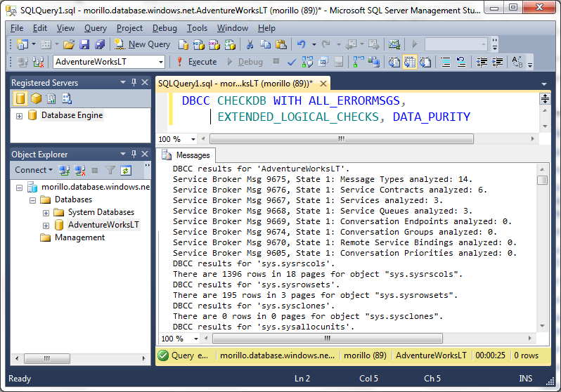Open the Debug menu
This screenshot has height=392, width=561.
[x=165, y=28]
